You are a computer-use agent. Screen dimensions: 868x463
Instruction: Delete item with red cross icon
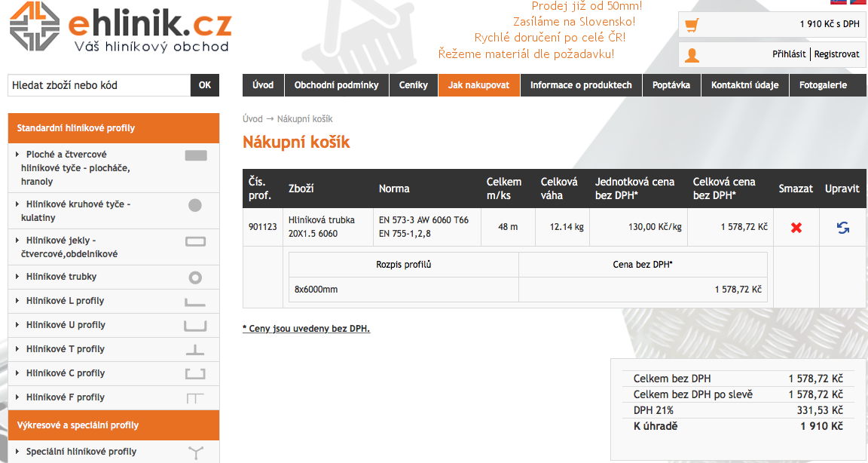[796, 228]
